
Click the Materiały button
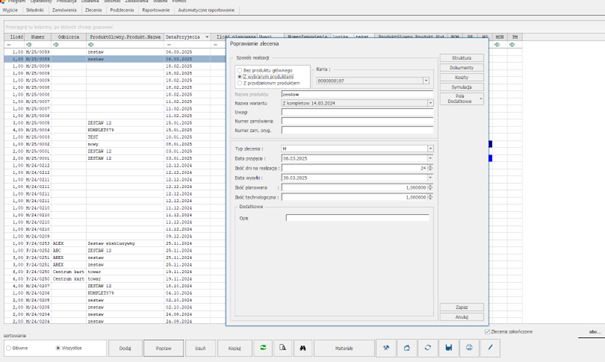344,348
